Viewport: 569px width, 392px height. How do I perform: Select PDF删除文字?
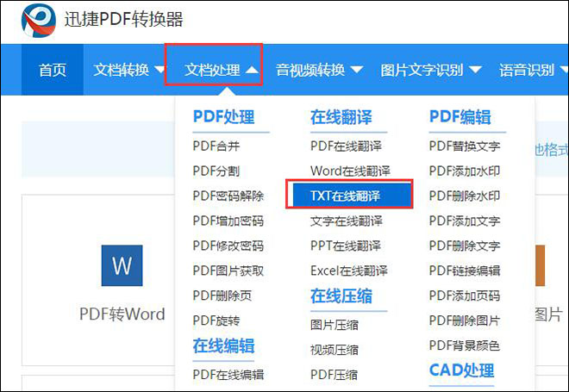coord(465,246)
